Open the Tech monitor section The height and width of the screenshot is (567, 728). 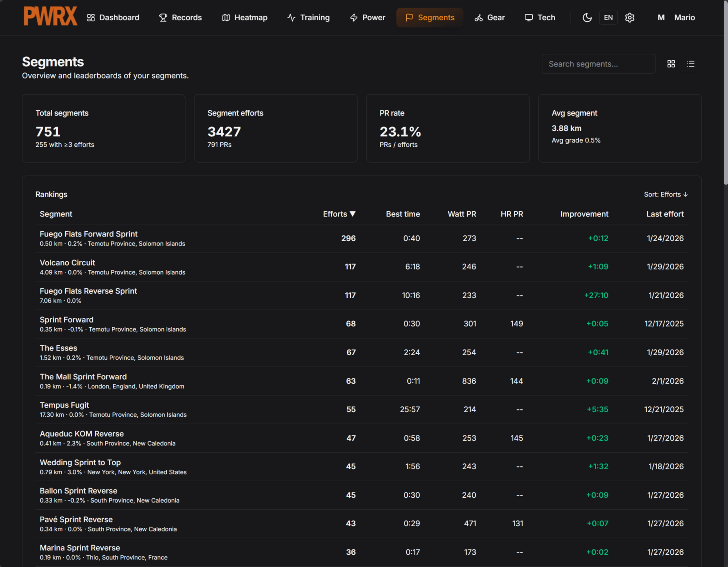(540, 17)
